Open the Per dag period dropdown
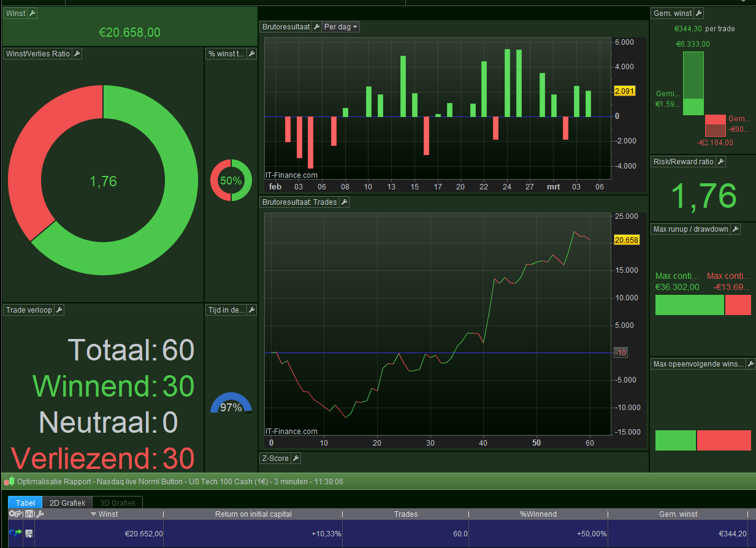 341,27
